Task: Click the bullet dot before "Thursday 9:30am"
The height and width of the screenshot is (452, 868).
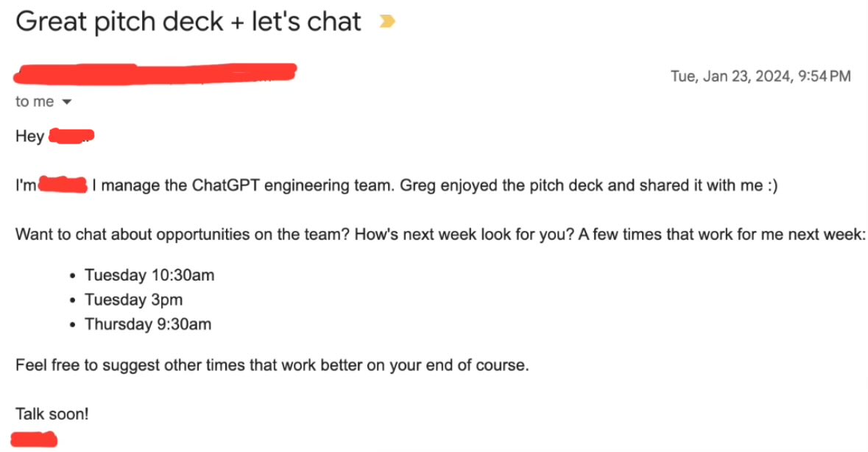Action: click(73, 325)
